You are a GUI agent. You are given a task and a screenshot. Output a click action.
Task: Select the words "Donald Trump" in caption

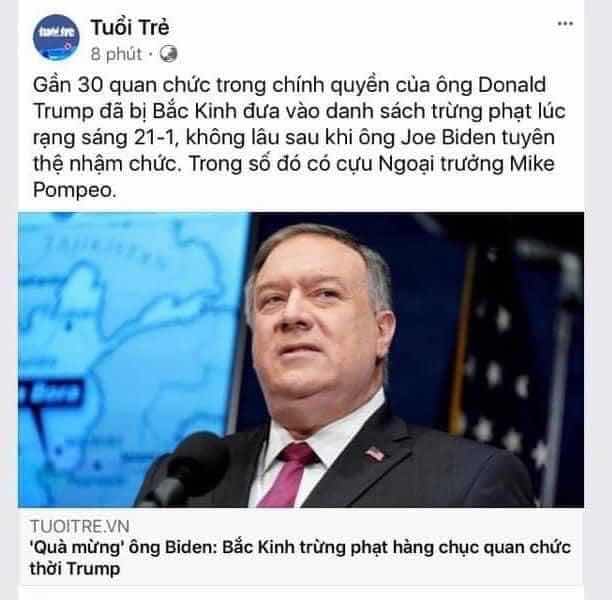click(512, 85)
